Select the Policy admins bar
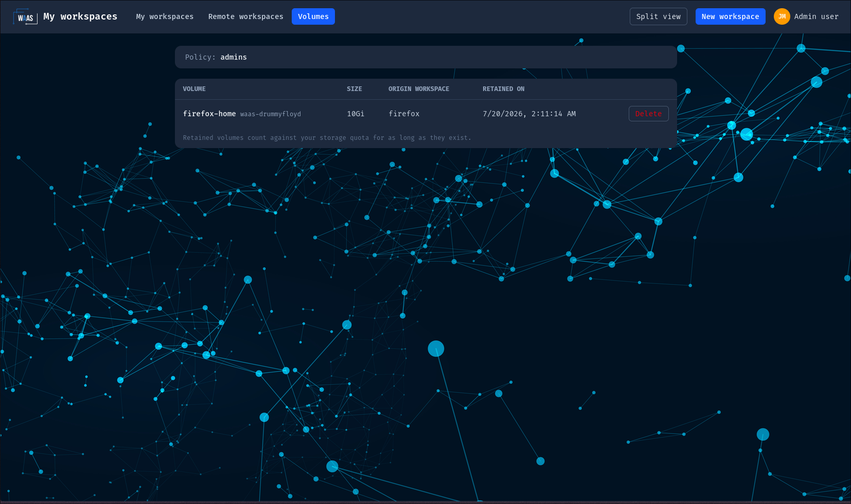 (x=426, y=57)
